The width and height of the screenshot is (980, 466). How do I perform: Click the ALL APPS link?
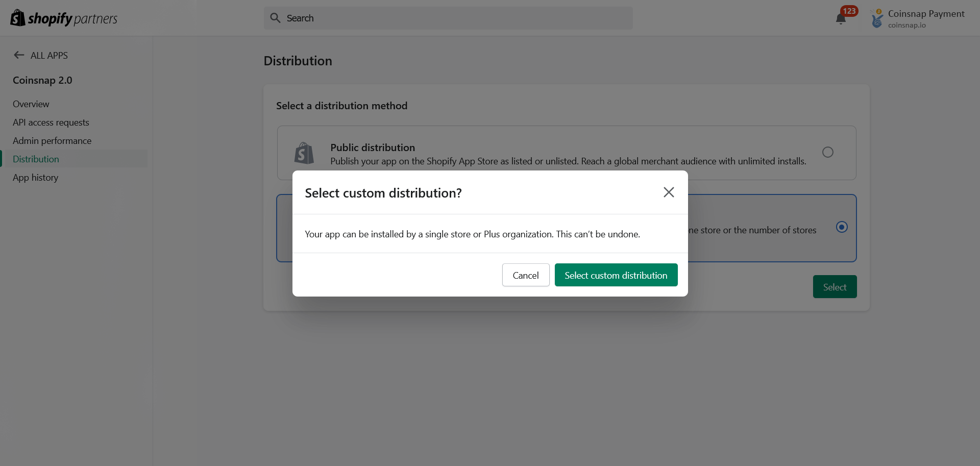(x=49, y=55)
